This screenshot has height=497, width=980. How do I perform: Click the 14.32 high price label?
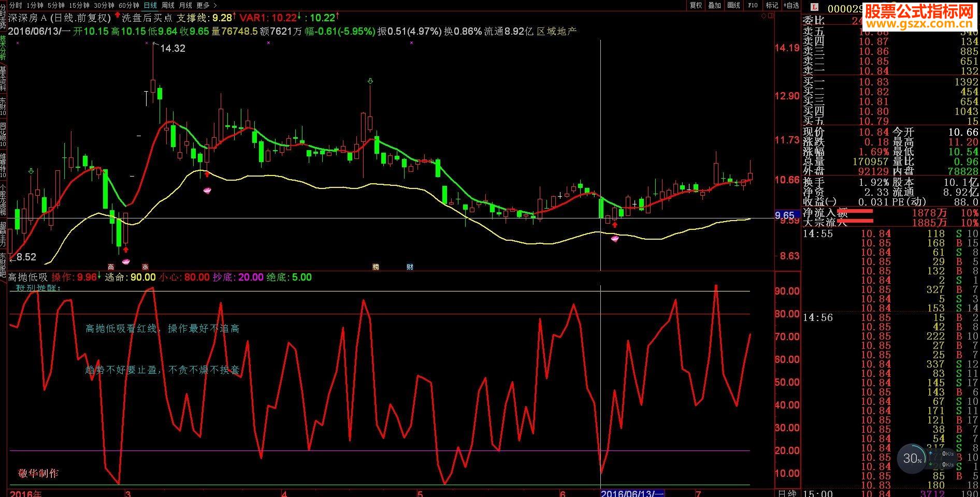click(172, 48)
